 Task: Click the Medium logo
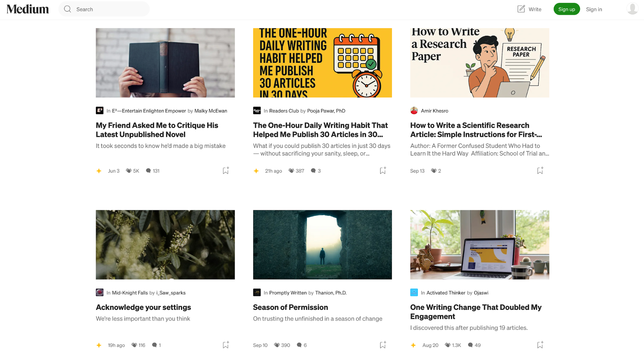(x=28, y=9)
